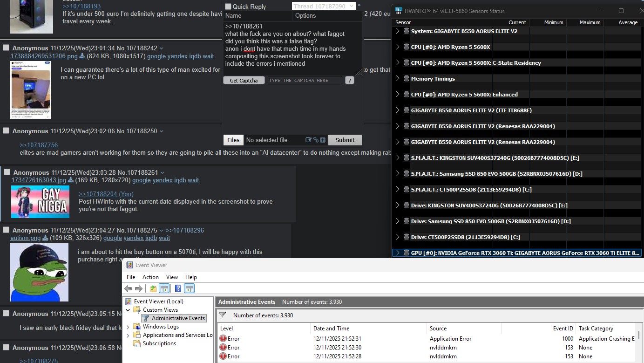
Task: Click the Back arrow in Event Viewer toolbar
Action: pyautogui.click(x=128, y=289)
